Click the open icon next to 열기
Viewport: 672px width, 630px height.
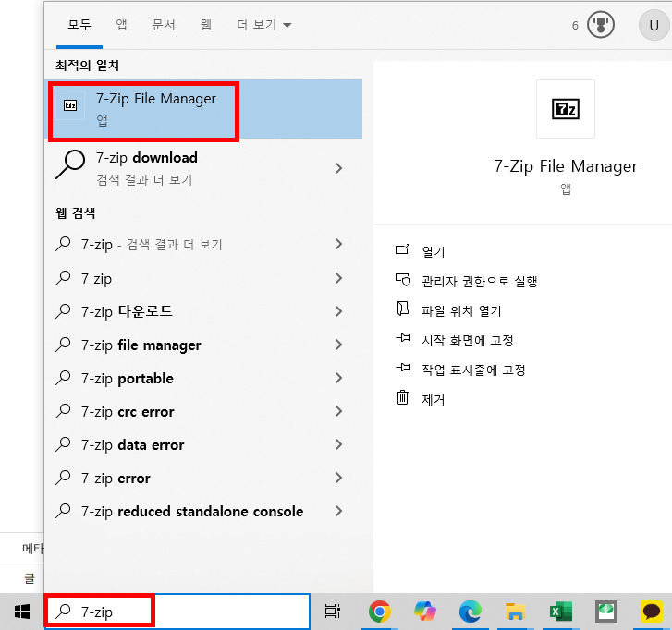click(402, 249)
